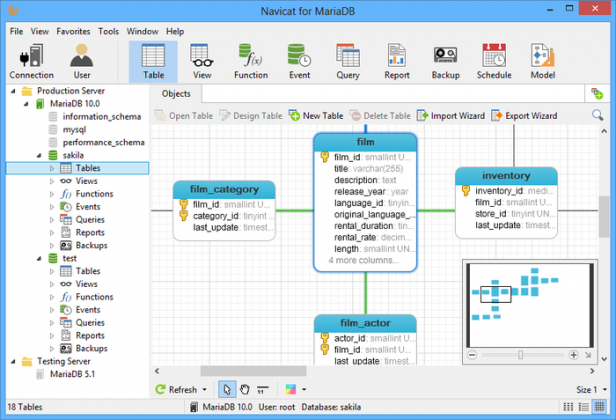
Task: Open the Query toolbar icon
Action: (x=348, y=60)
